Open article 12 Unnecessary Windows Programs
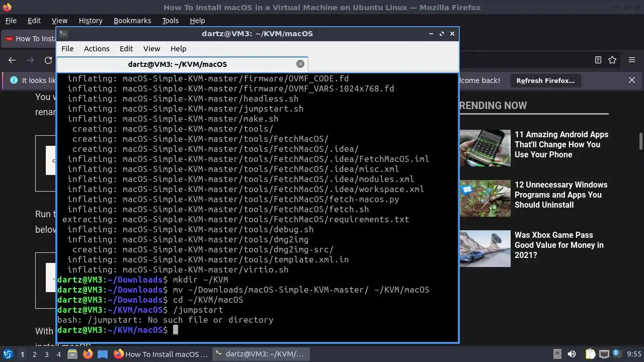644x362 pixels. click(x=561, y=195)
